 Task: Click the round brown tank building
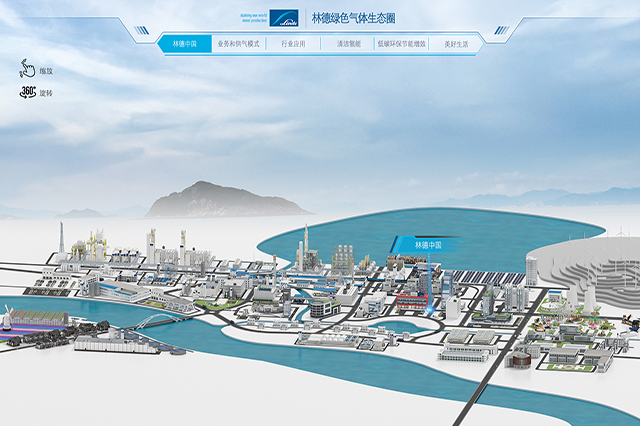(x=520, y=358)
